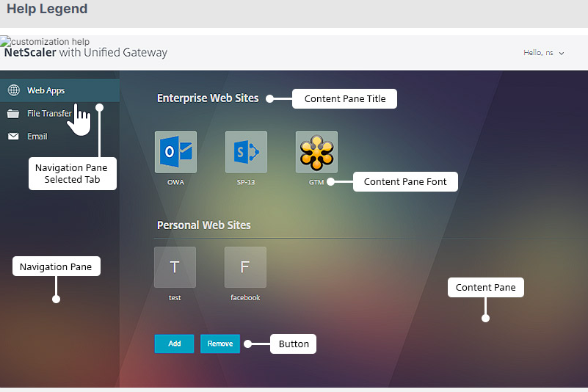588x392 pixels.
Task: Click the Enterprise Web Sites heading
Action: point(208,98)
